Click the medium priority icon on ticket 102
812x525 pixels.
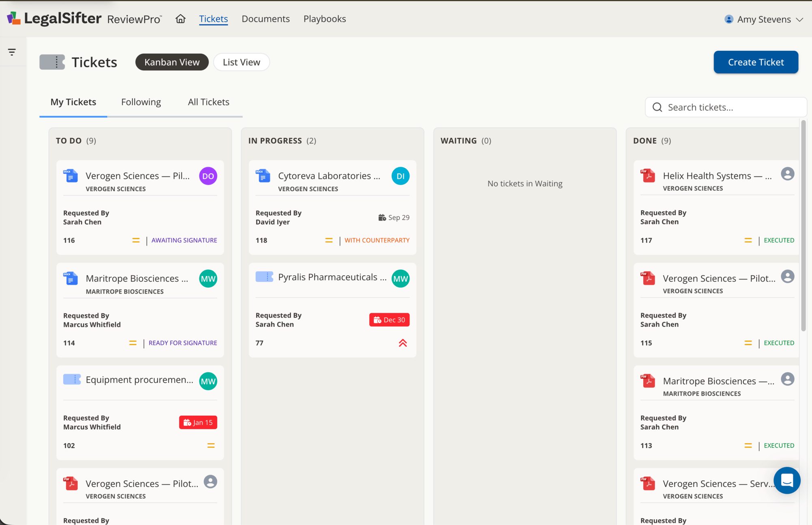pyautogui.click(x=211, y=445)
